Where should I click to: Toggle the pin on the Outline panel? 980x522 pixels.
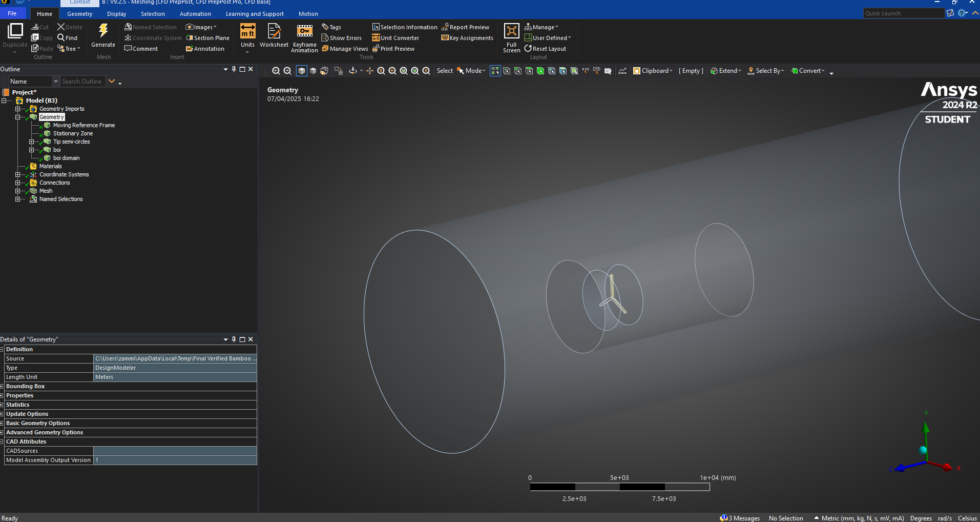(x=234, y=69)
